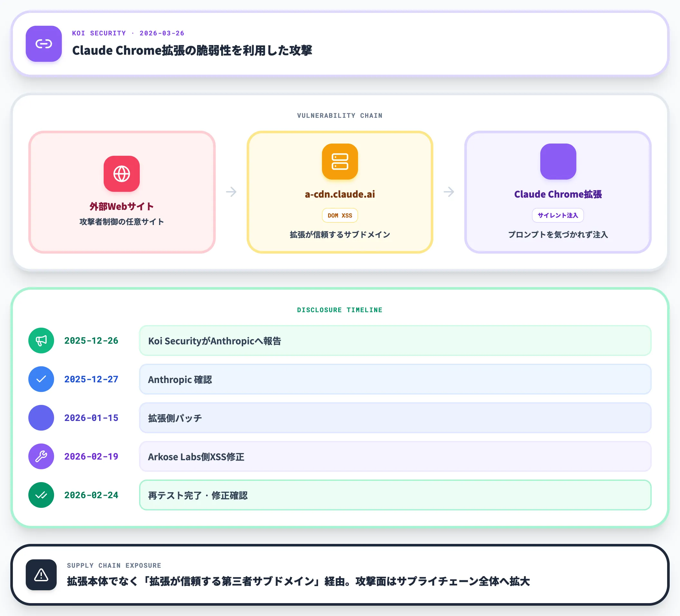Click the VULNERABILITY CHAIN section label
The image size is (680, 616).
tap(340, 116)
